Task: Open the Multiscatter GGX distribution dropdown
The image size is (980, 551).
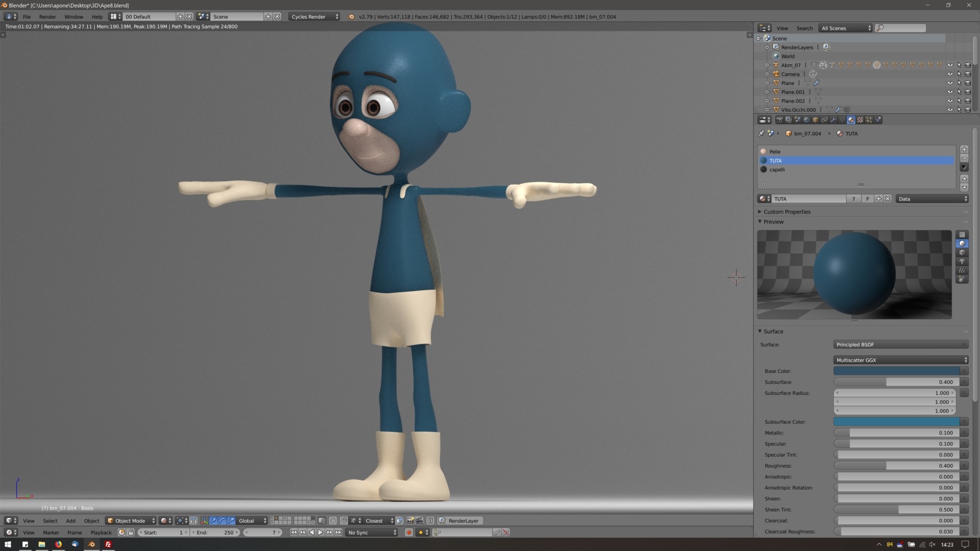Action: pyautogui.click(x=900, y=360)
